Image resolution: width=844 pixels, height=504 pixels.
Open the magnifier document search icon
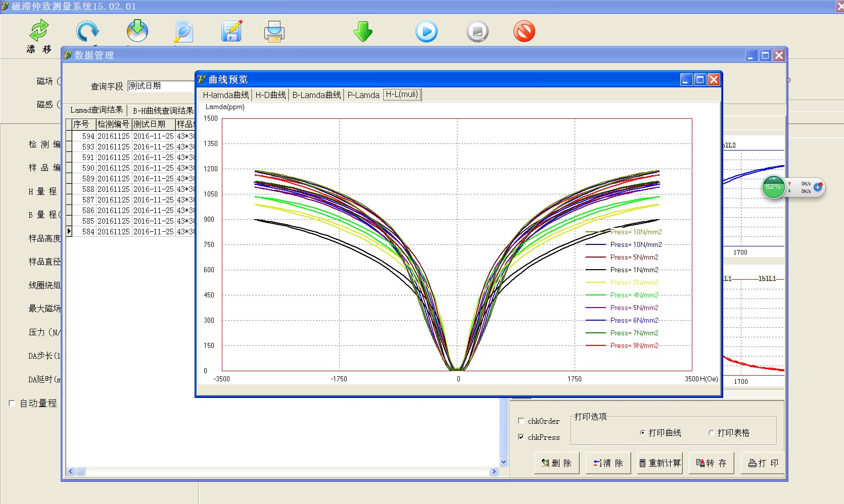coord(183,31)
